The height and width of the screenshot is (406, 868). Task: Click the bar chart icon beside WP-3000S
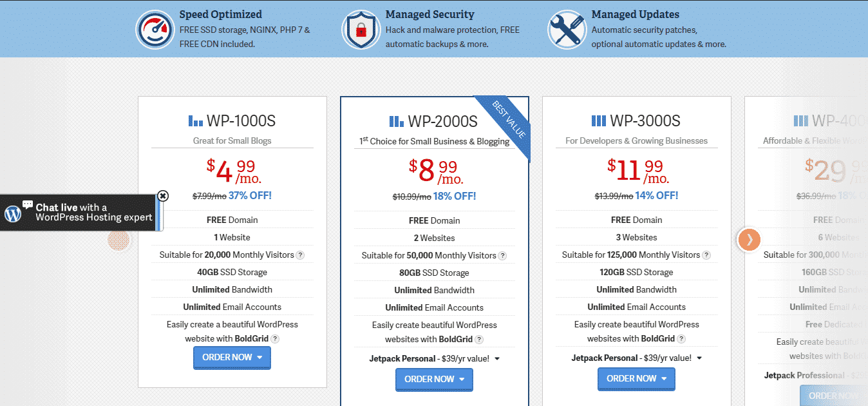pos(599,121)
